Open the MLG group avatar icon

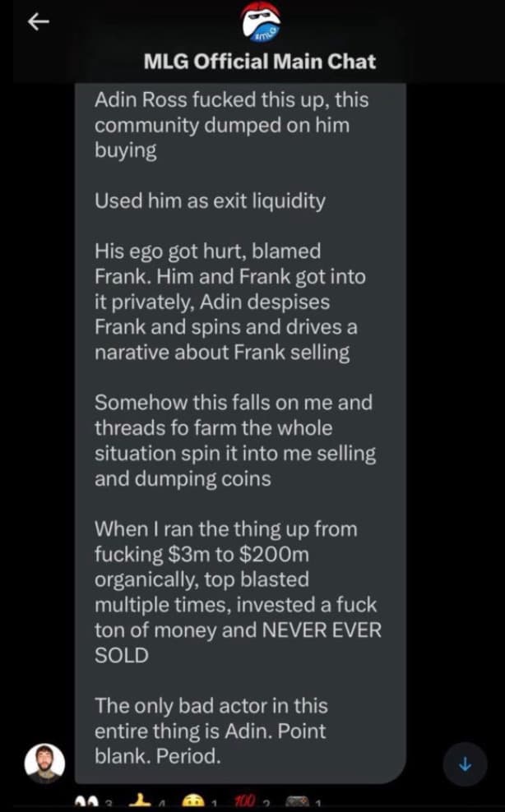(260, 25)
